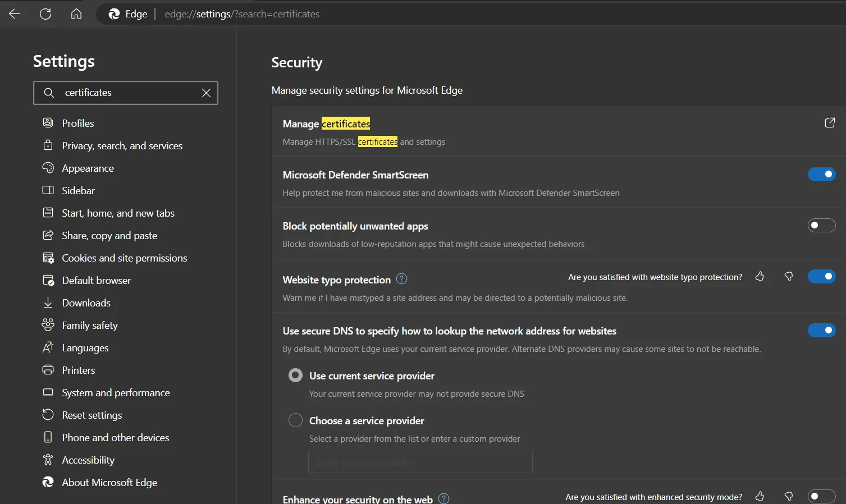Click the custom DNS provider field

click(x=420, y=462)
